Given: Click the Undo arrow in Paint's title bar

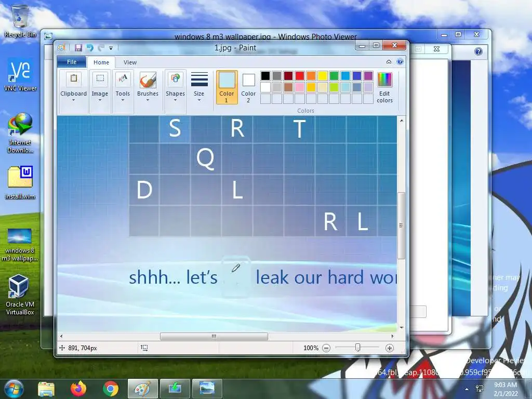Looking at the screenshot, I should 89,48.
